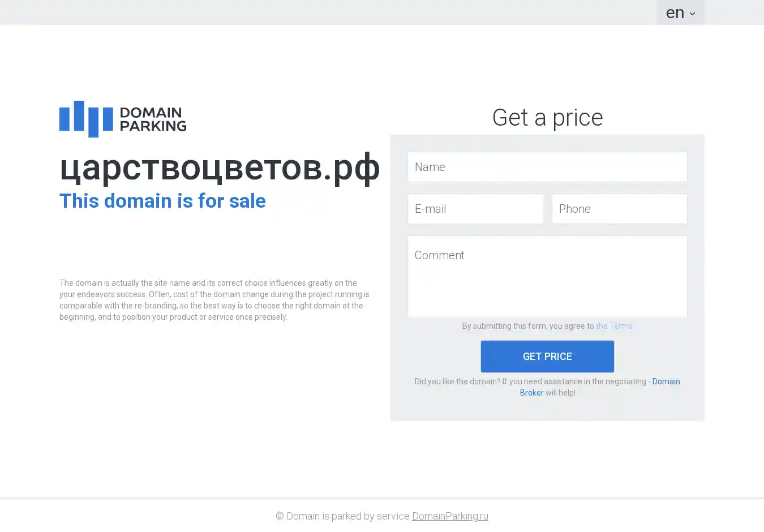Click the "© Domain is parked by service" text
Viewport: 764px width, 532px height.
click(x=342, y=516)
